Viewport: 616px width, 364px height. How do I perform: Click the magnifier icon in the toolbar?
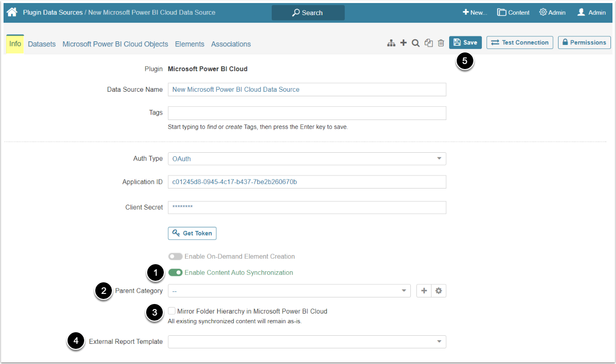pyautogui.click(x=415, y=43)
